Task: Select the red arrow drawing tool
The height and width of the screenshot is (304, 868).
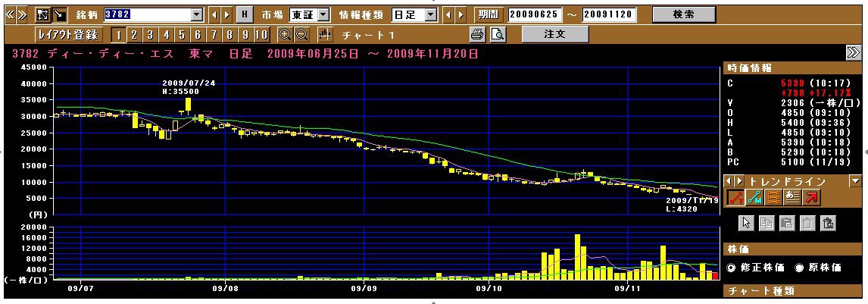Action: tap(811, 198)
